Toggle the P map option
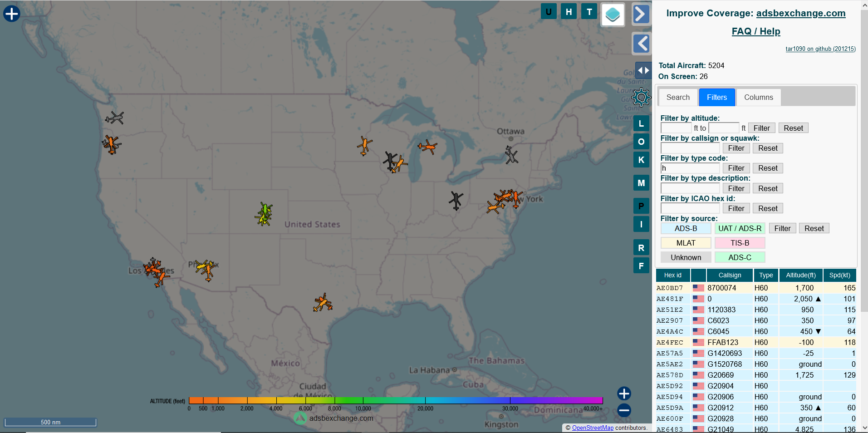Screen dimensions: 868x433 click(641, 206)
